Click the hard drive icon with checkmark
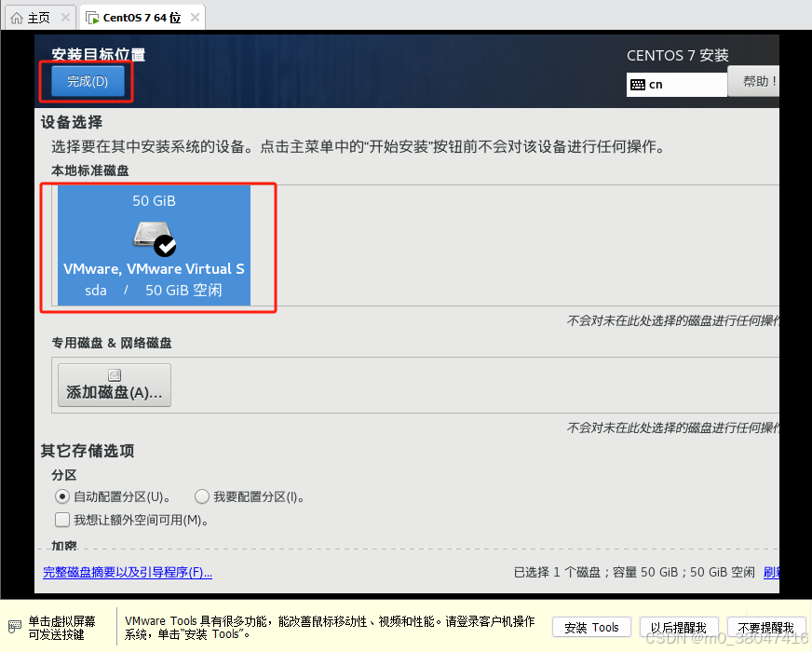 point(155,238)
